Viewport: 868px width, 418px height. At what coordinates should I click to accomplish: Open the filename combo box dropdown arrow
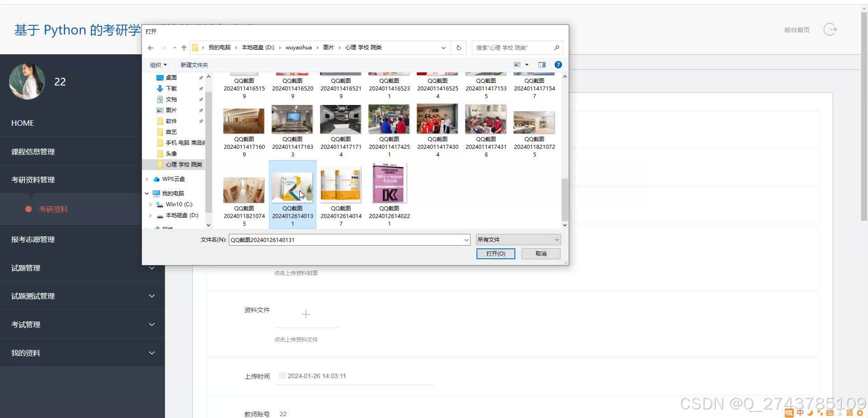[466, 240]
